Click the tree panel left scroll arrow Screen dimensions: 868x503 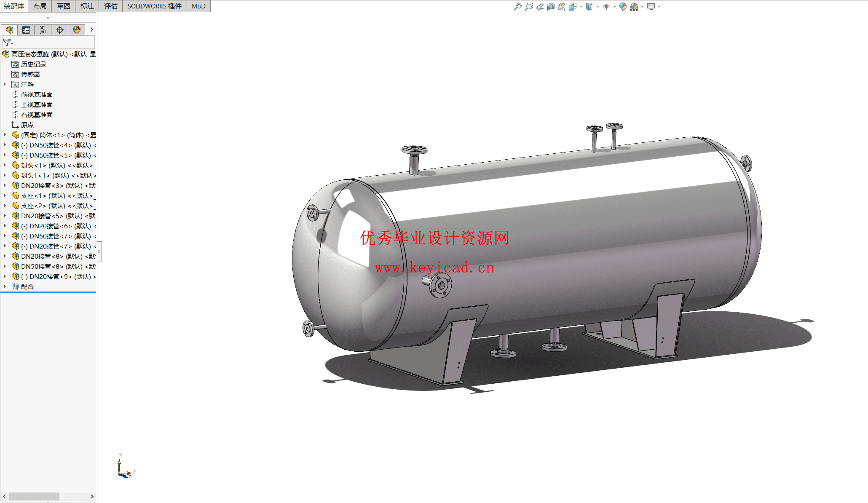[4, 497]
